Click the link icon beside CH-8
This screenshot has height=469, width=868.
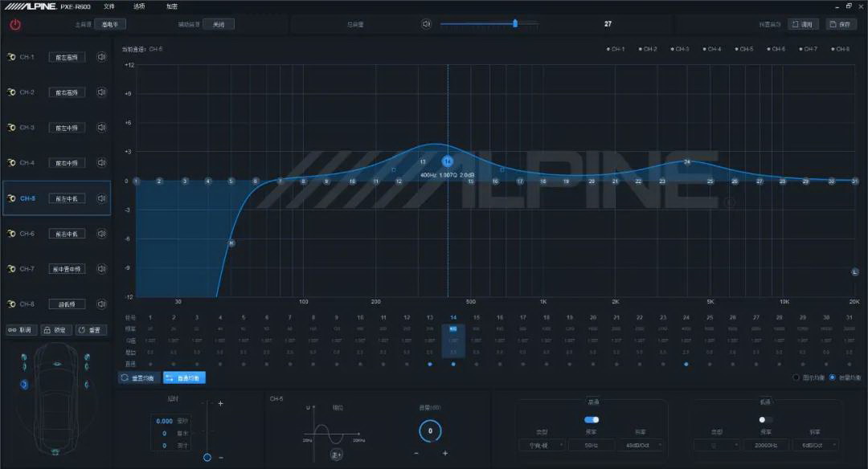(11, 304)
